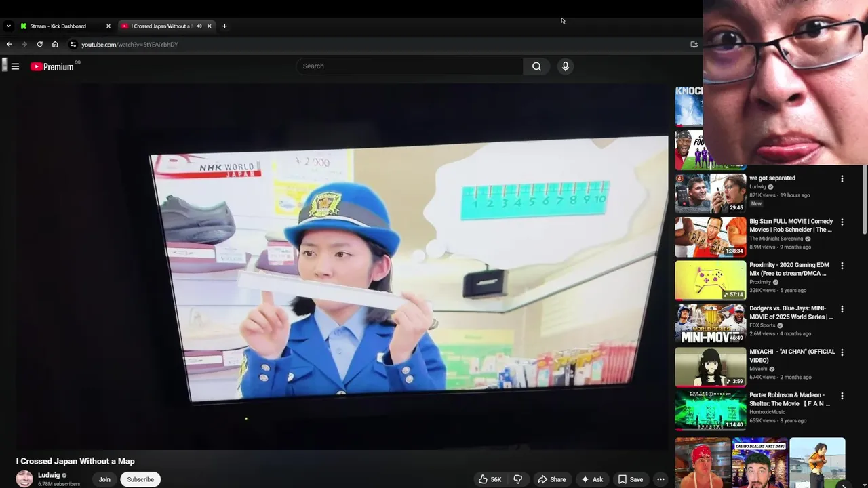The height and width of the screenshot is (488, 868).
Task: Save the video to a playlist
Action: click(x=630, y=479)
